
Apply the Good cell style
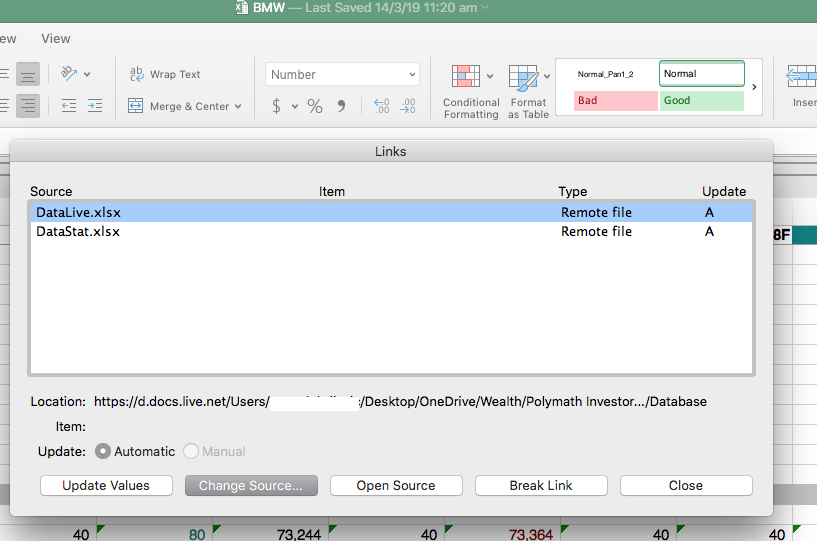click(x=702, y=101)
